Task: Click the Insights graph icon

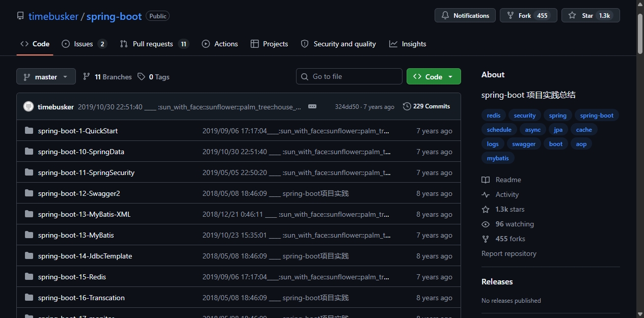Action: pos(393,44)
